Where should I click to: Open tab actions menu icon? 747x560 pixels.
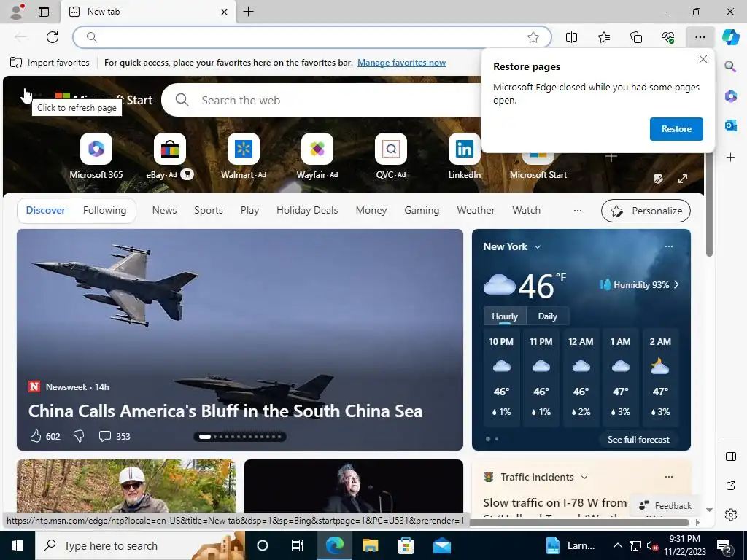(x=44, y=12)
